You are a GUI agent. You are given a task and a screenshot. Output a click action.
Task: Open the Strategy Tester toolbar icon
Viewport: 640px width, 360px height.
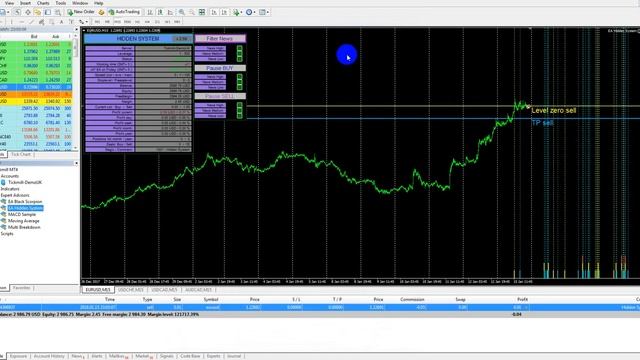coord(58,12)
